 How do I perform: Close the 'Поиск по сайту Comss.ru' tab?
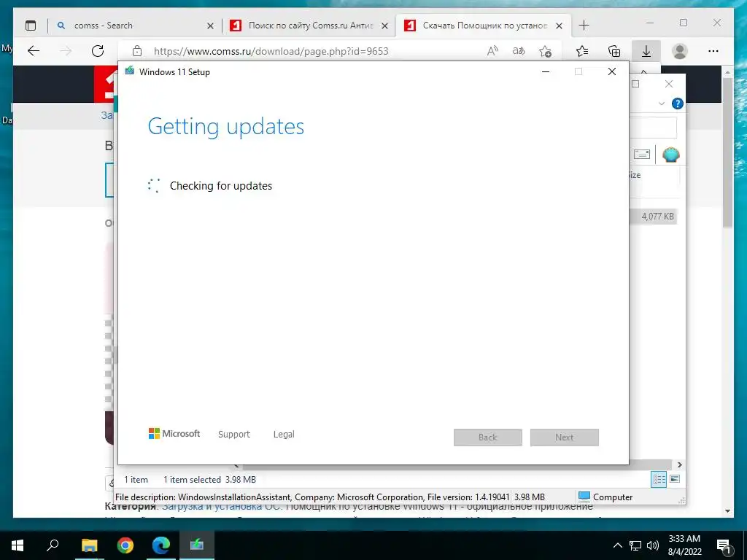click(x=384, y=26)
